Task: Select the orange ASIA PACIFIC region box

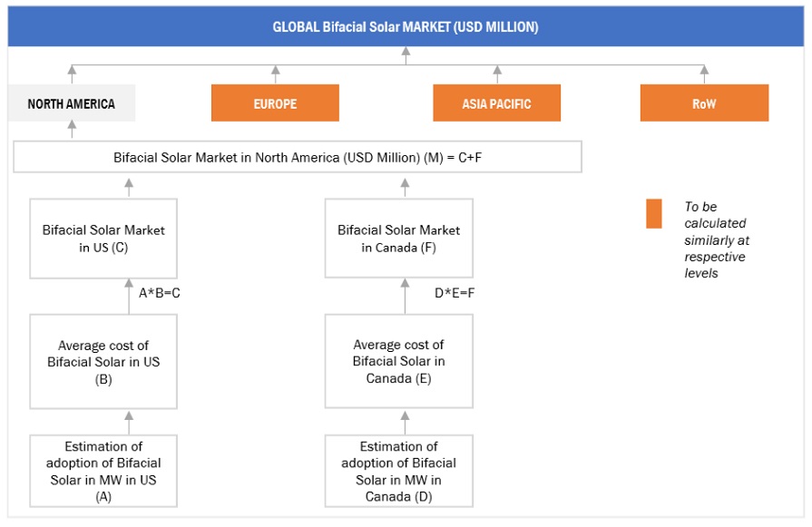Action: pos(496,103)
